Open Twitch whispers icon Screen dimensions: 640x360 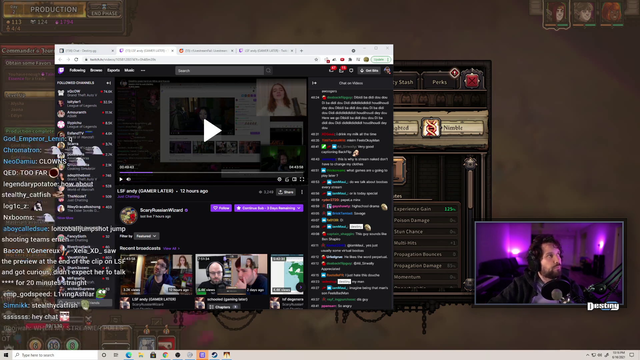tap(351, 71)
